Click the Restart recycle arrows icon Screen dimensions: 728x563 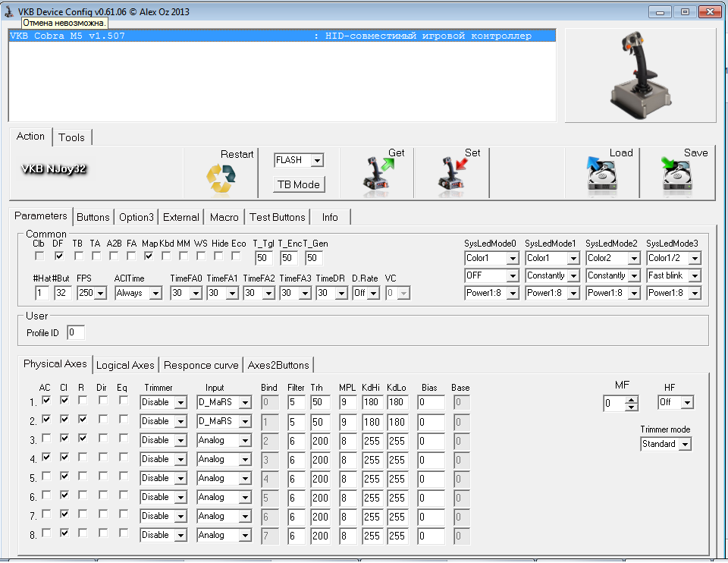pyautogui.click(x=221, y=178)
